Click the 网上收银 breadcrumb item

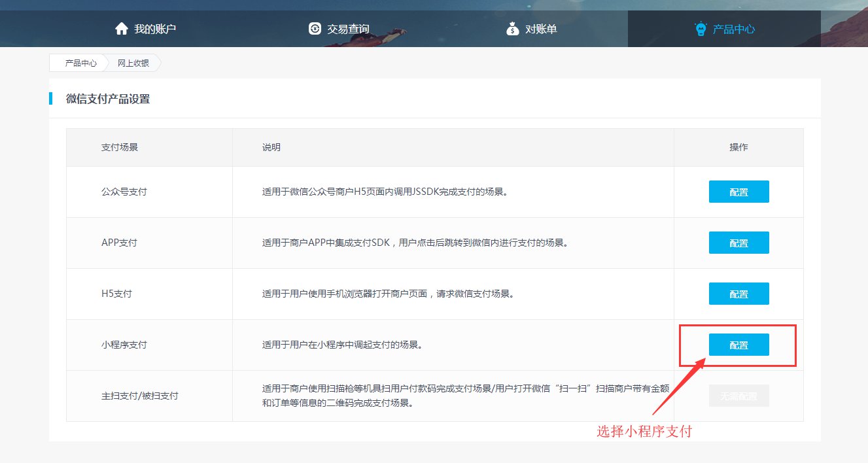(x=133, y=63)
